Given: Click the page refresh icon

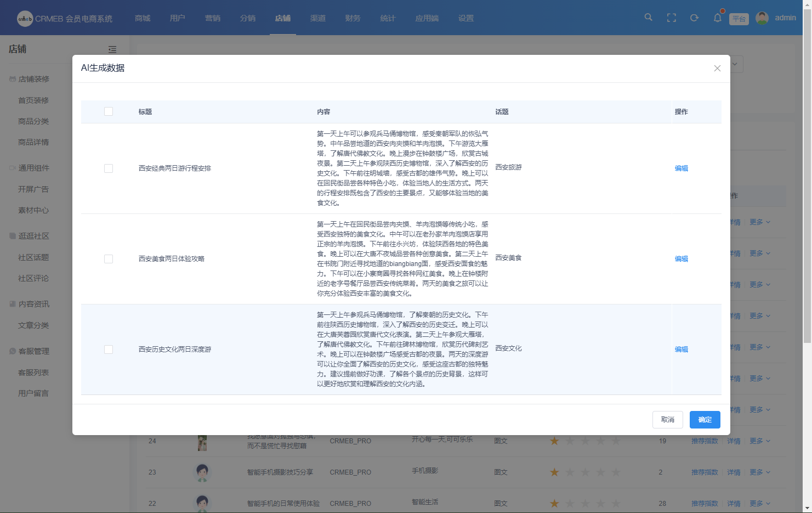Looking at the screenshot, I should 694,18.
